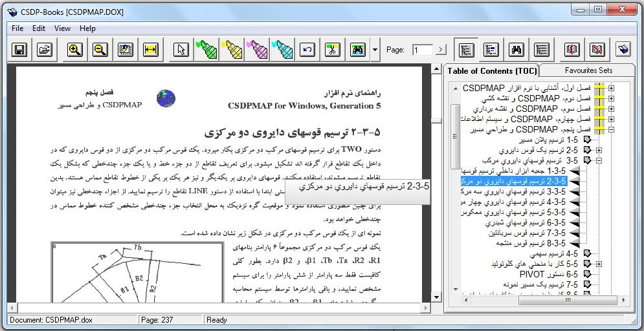Screen dimensions: 644x331
Task: Expand the فصل سوم chapter node
Action: (612, 109)
